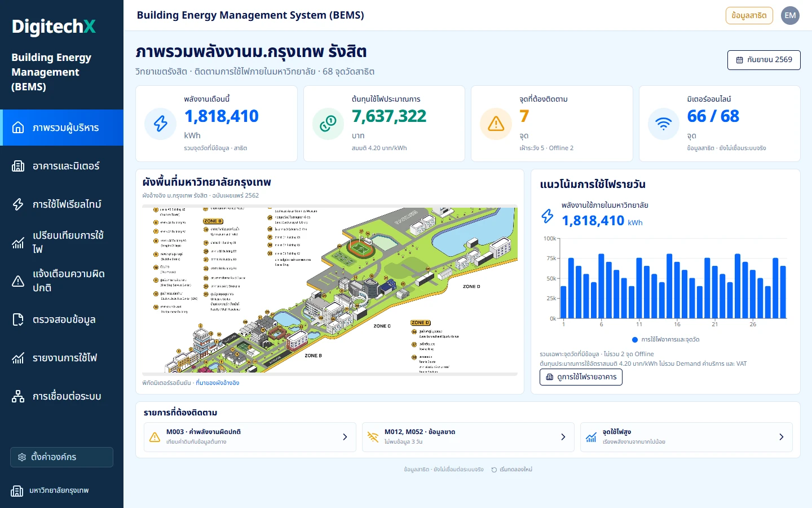Click the 1,818,410 kWh value in first card
812x508 pixels.
[x=222, y=116]
